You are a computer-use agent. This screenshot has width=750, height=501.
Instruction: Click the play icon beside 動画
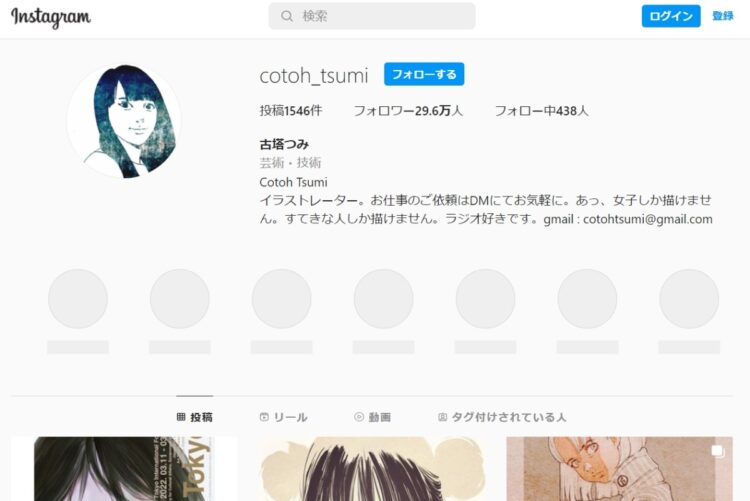click(x=359, y=417)
